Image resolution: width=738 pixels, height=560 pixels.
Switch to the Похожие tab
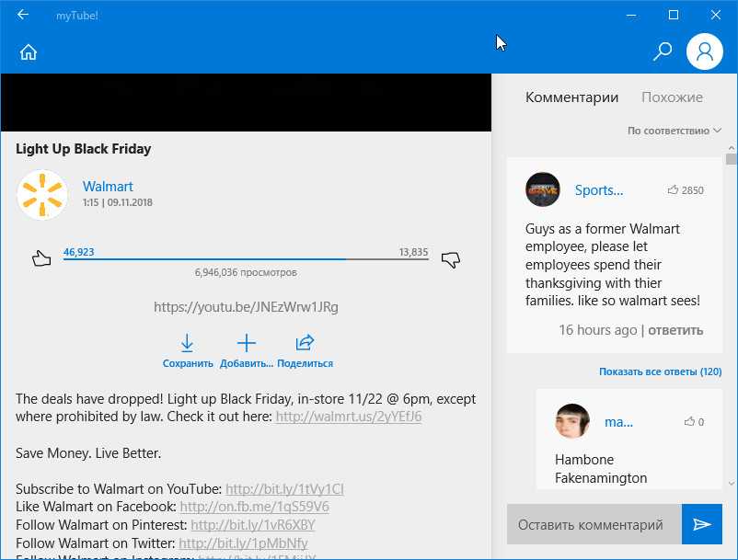[x=672, y=97]
